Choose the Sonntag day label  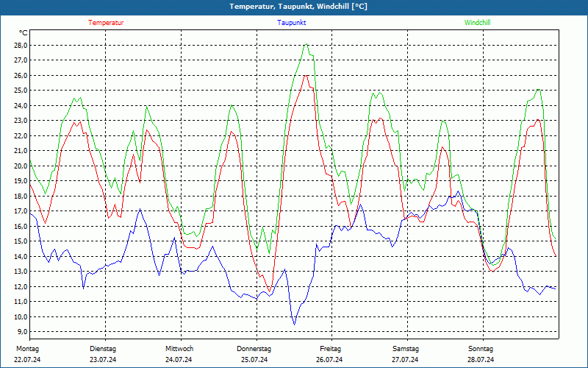click(481, 348)
